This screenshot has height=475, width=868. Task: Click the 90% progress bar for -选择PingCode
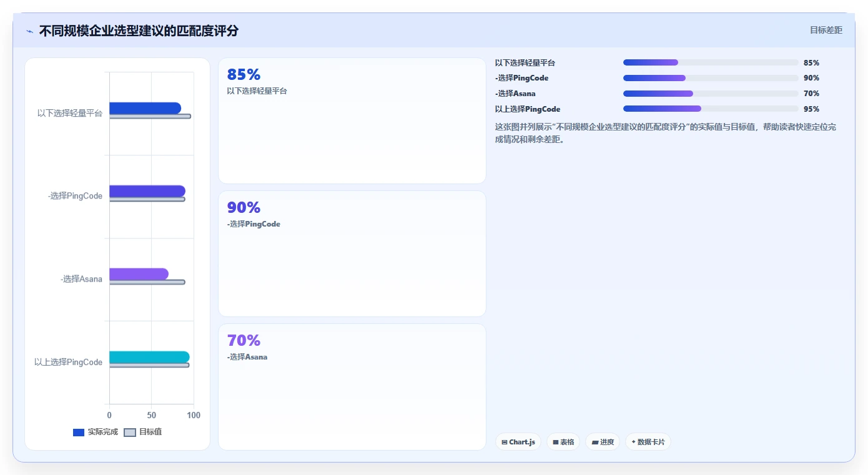coord(711,78)
